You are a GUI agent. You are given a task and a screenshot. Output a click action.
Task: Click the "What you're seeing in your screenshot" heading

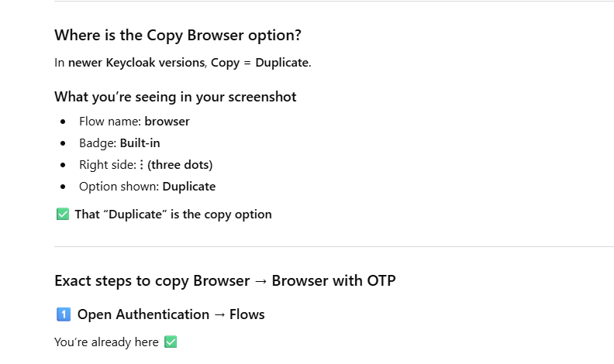[x=175, y=97]
